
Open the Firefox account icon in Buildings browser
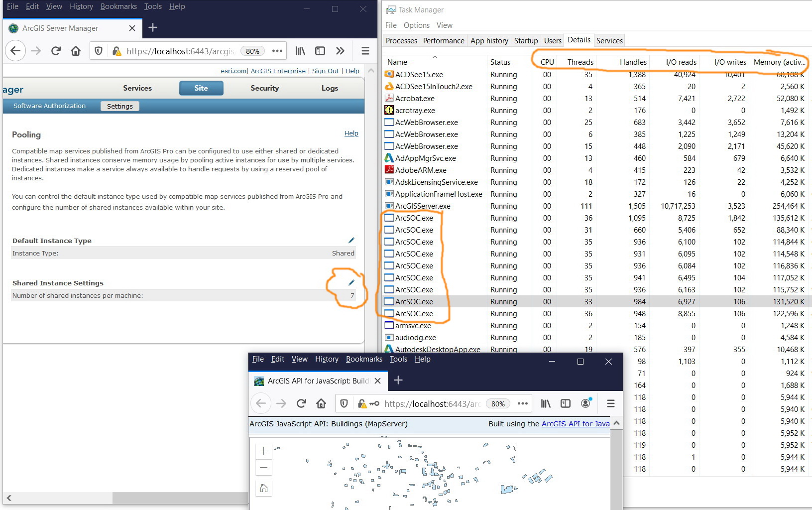[586, 403]
